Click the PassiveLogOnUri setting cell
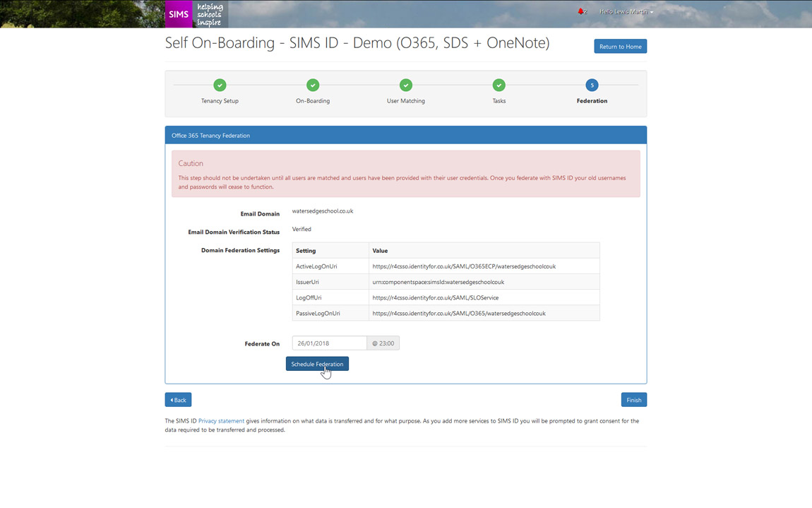This screenshot has height=508, width=812. pyautogui.click(x=330, y=313)
